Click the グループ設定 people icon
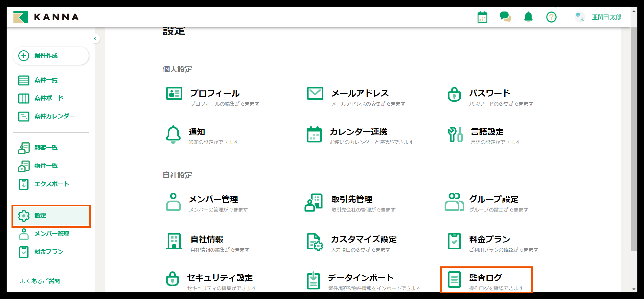644x299 pixels. 454,202
